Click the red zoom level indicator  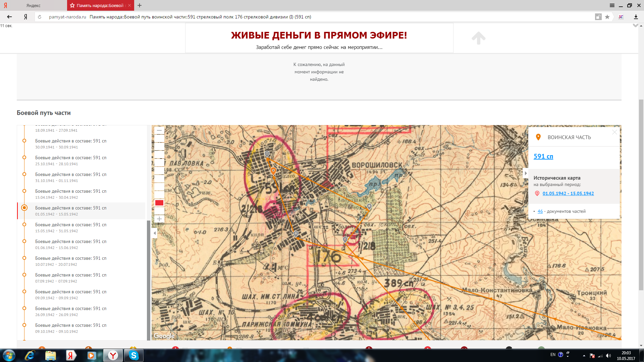click(x=159, y=203)
